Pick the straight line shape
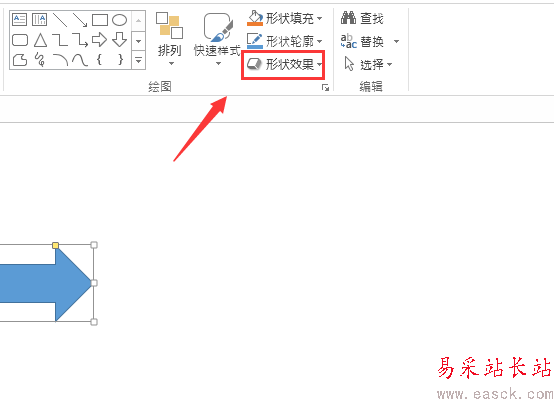Screen dimensions: 554x409 click(60, 20)
